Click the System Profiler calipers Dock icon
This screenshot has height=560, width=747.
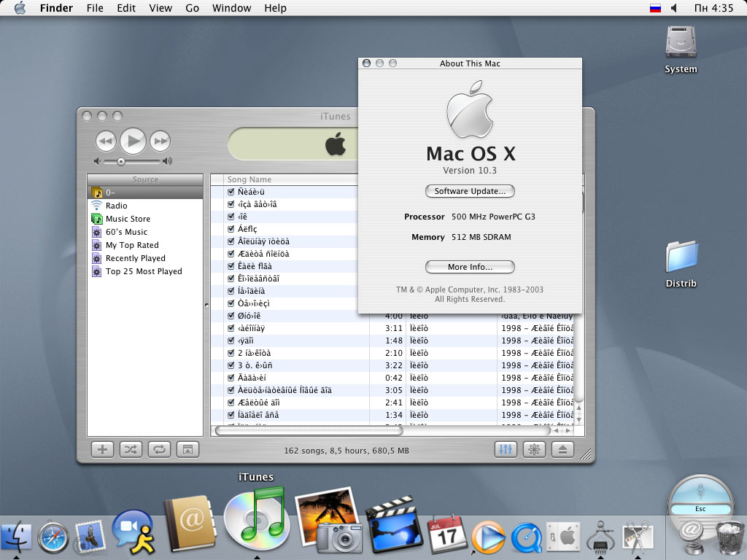click(600, 537)
